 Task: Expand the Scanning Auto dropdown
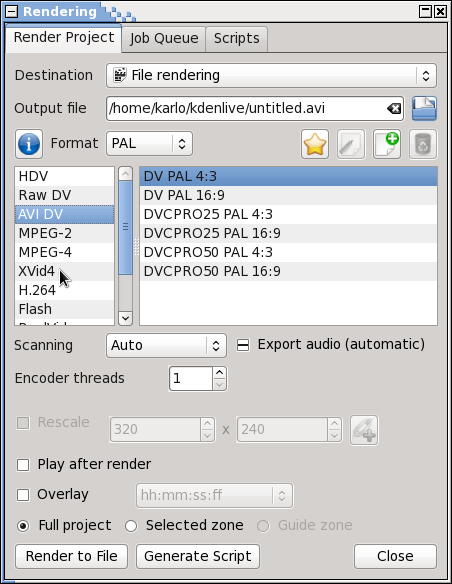(166, 345)
